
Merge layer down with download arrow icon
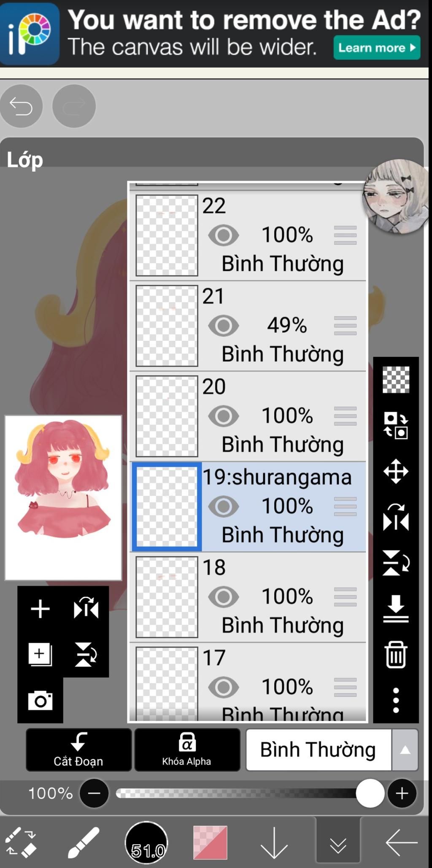(396, 609)
